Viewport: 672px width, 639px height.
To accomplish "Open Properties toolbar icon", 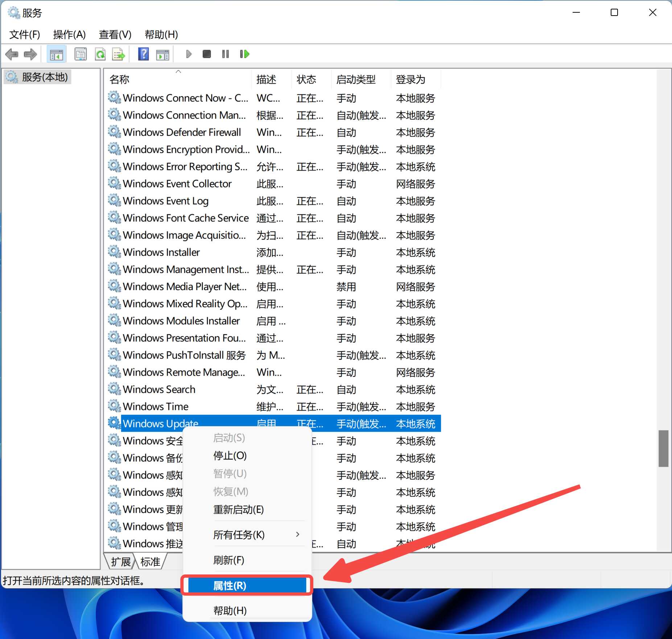I will coord(81,54).
